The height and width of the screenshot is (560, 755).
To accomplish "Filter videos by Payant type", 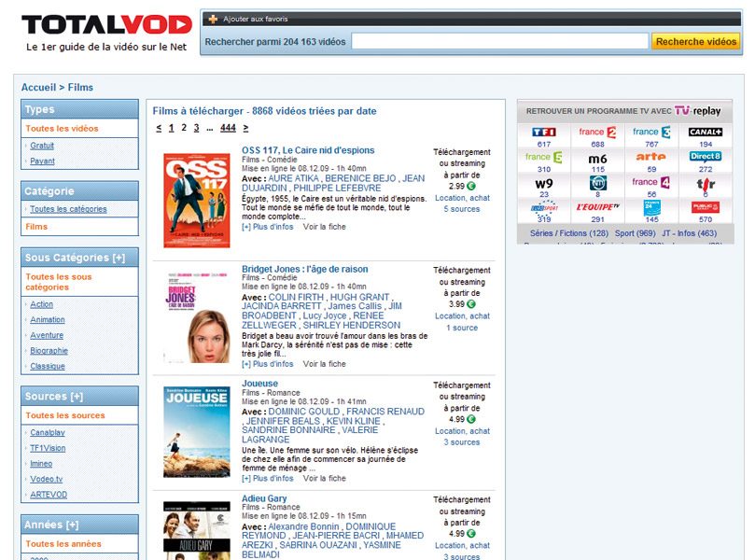I will coord(42,161).
